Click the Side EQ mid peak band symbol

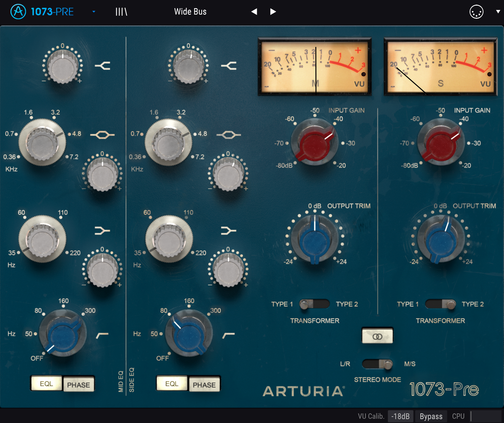[x=228, y=135]
